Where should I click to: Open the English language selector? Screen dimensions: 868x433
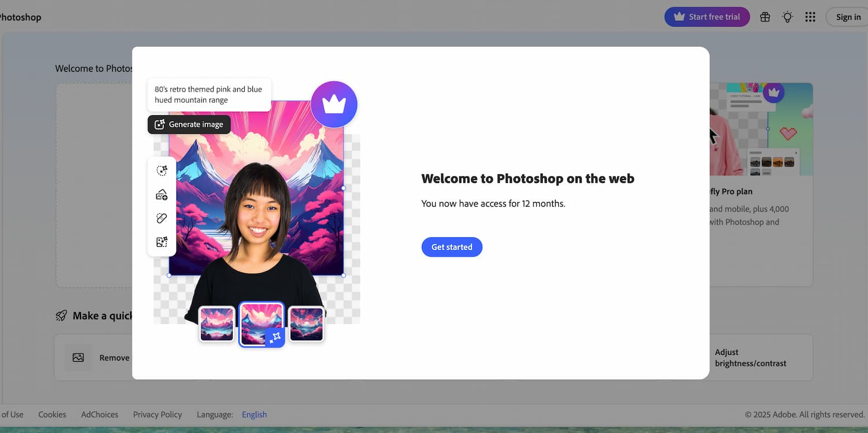pyautogui.click(x=254, y=414)
